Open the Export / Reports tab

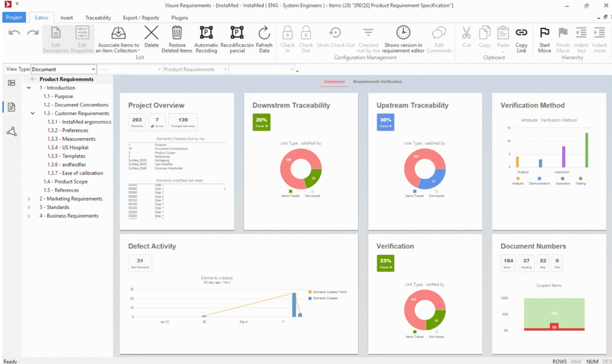[x=141, y=18]
